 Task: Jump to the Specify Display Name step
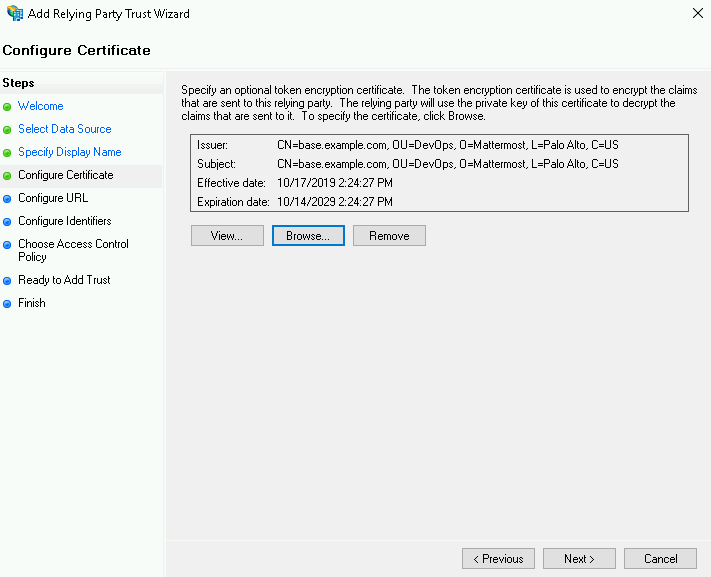point(69,152)
